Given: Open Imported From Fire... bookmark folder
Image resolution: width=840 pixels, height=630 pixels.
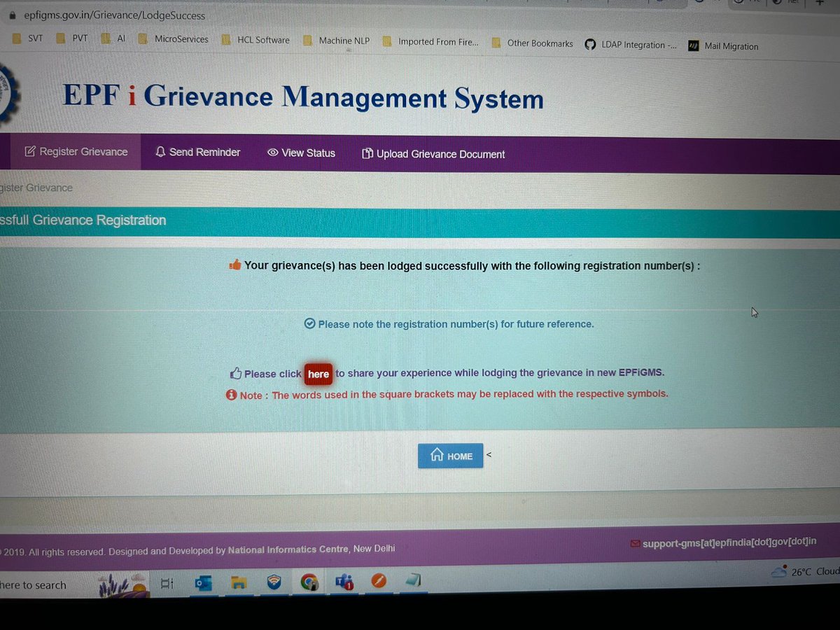Looking at the screenshot, I should coord(431,42).
